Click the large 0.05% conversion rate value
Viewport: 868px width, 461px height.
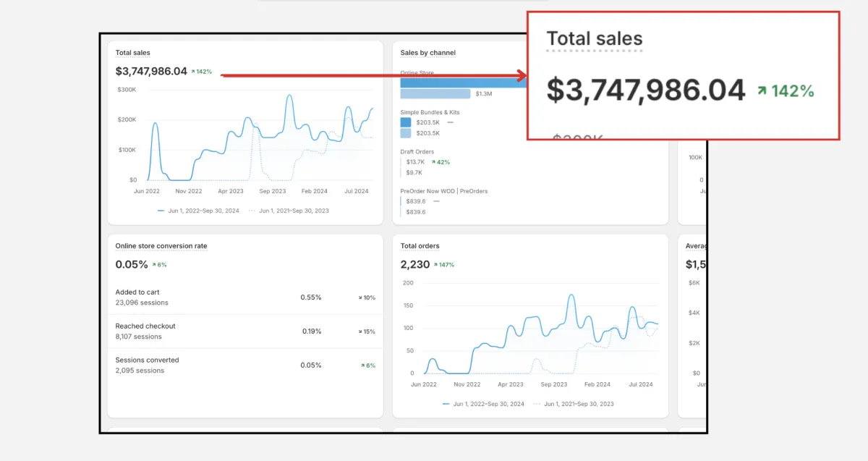(x=132, y=264)
